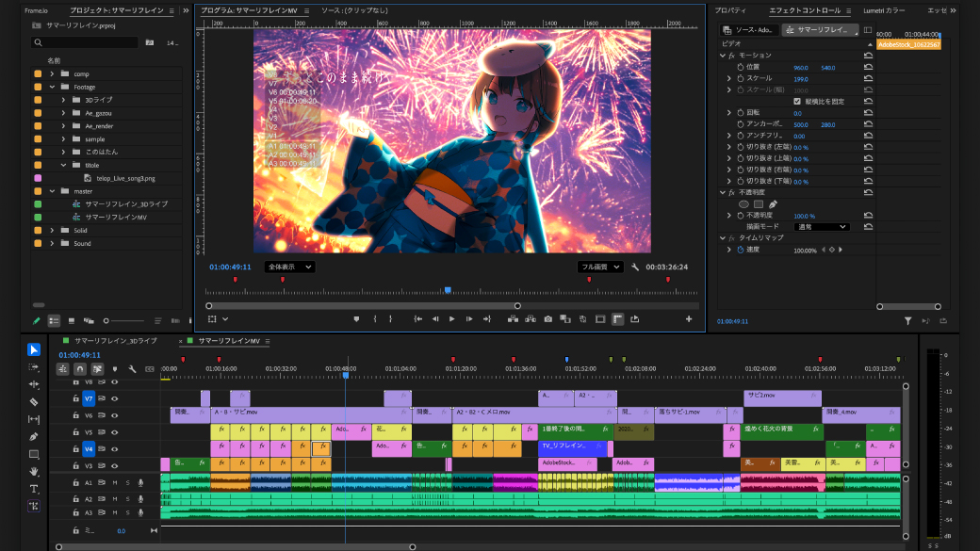The image size is (980, 551).
Task: Select the Selection tool arrow
Action: [34, 349]
